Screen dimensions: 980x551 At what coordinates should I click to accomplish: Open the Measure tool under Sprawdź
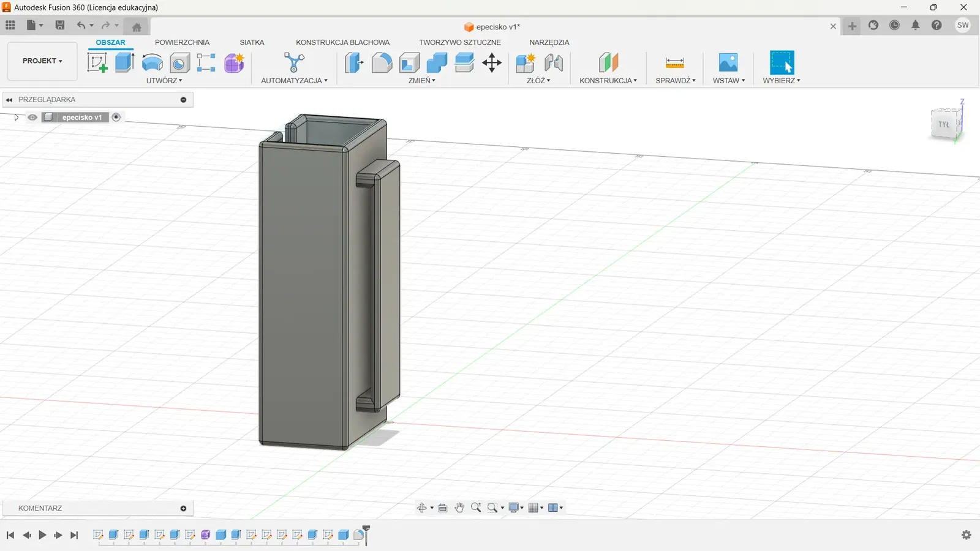pos(674,62)
